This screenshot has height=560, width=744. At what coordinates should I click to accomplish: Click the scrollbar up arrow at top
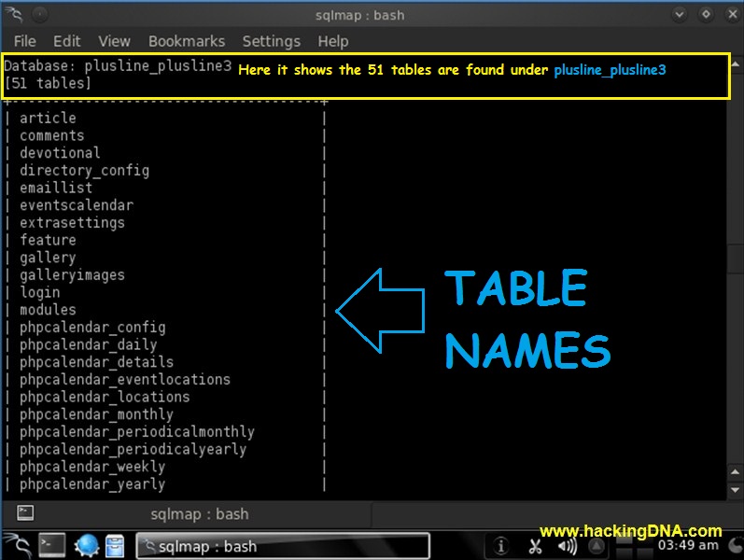(735, 63)
